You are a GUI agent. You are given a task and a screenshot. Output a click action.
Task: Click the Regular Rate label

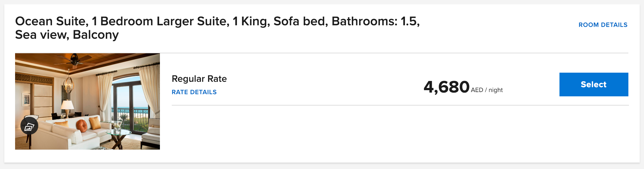coord(199,79)
